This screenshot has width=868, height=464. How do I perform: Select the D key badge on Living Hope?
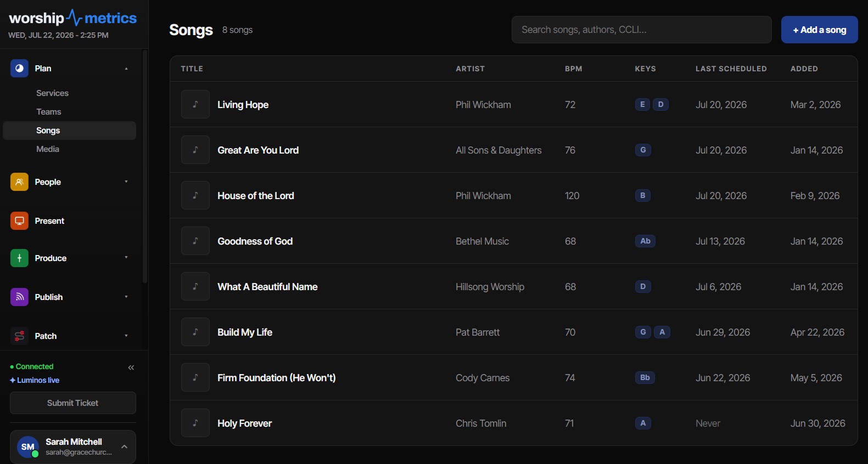(661, 104)
